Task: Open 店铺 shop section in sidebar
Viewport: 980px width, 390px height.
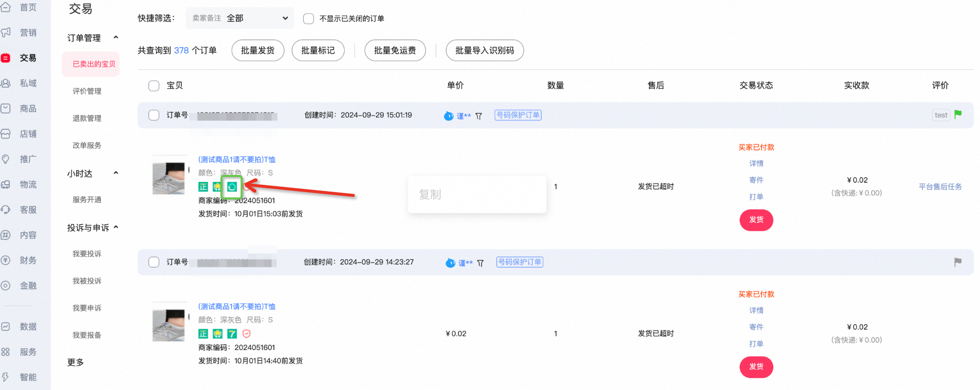Action: tap(20, 134)
